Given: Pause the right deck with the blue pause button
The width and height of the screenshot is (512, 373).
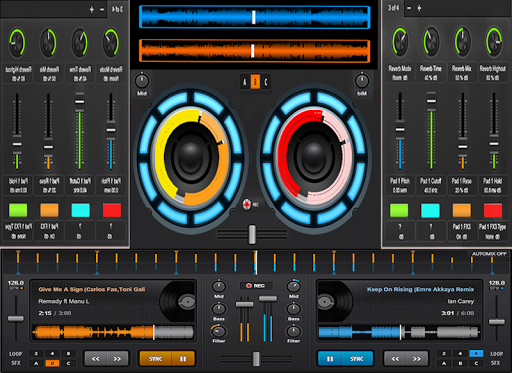Looking at the screenshot, I should (x=330, y=359).
